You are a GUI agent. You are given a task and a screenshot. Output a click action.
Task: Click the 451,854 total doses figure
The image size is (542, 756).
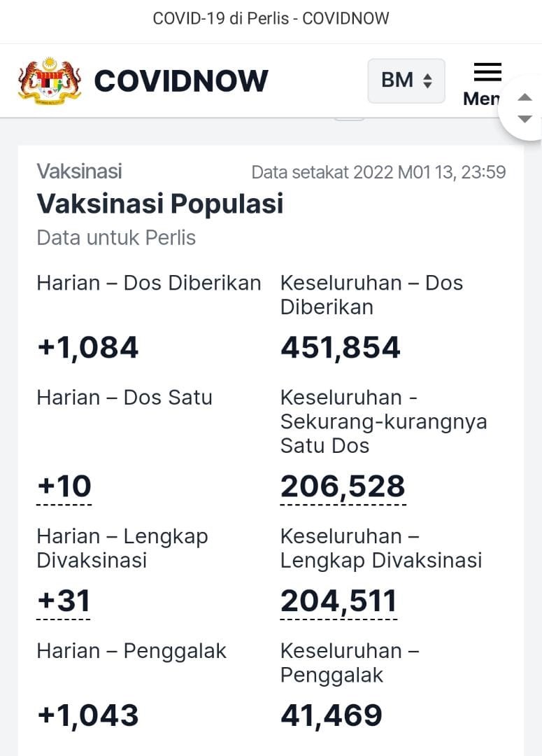pyautogui.click(x=341, y=348)
